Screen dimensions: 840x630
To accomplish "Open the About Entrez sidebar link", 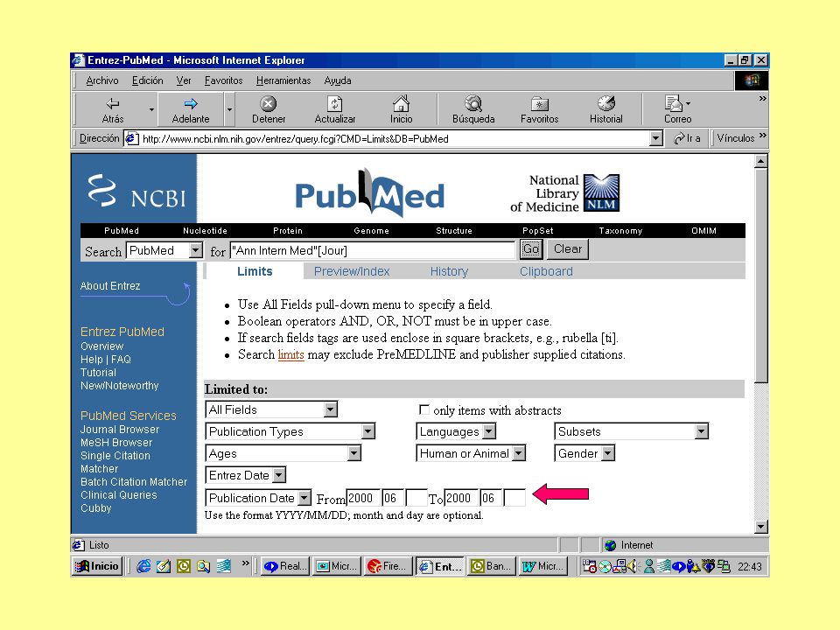I will [x=110, y=286].
